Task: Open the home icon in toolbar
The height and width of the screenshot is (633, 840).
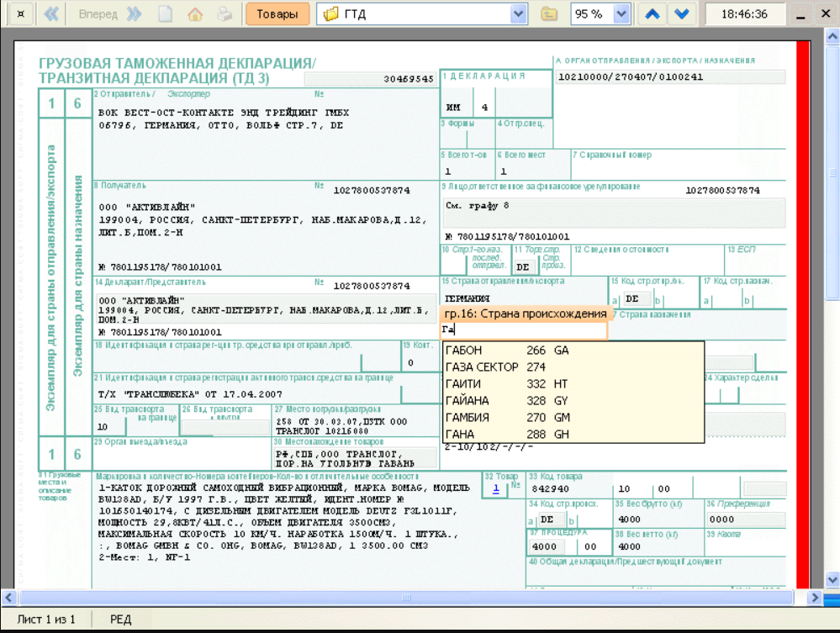Action: point(195,14)
